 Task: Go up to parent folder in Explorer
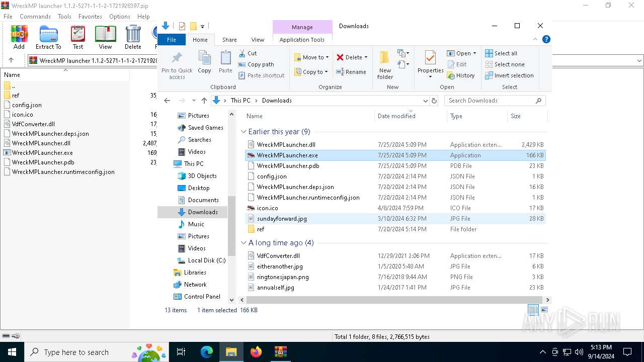tap(204, 101)
